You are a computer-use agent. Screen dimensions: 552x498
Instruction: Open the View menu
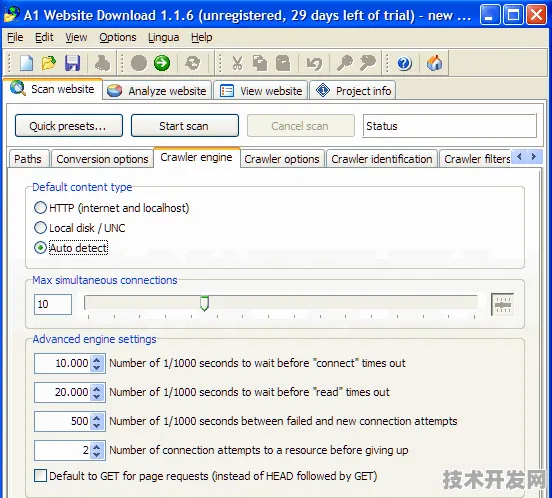click(76, 37)
